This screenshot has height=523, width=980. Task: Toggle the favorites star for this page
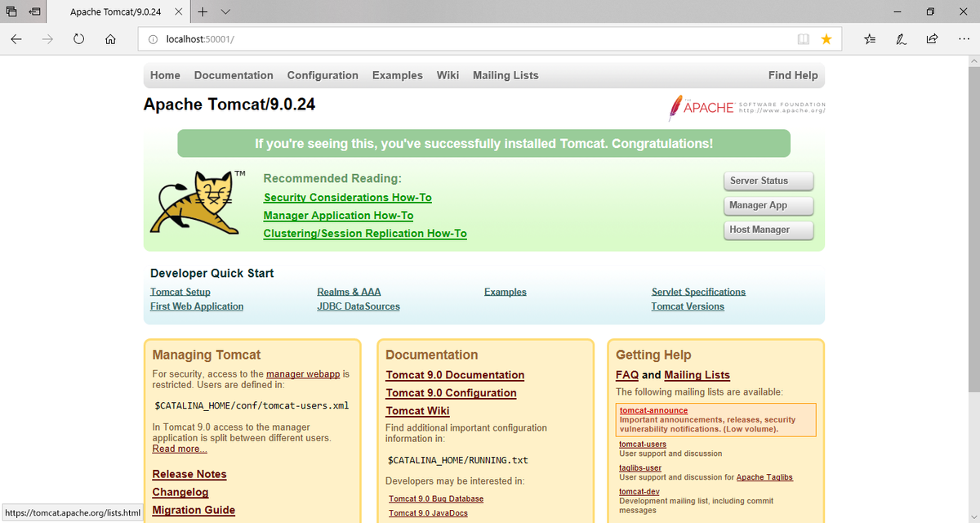tap(826, 38)
